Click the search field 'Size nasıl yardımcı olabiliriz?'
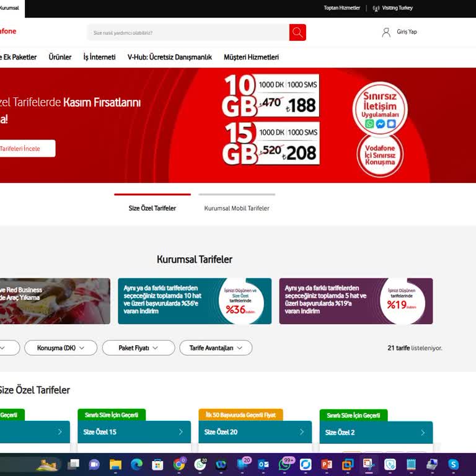 (188, 32)
